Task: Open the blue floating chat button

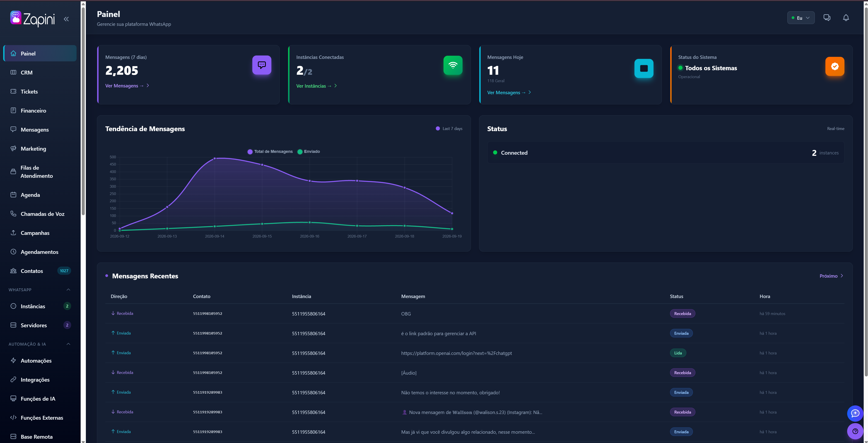Action: (855, 413)
